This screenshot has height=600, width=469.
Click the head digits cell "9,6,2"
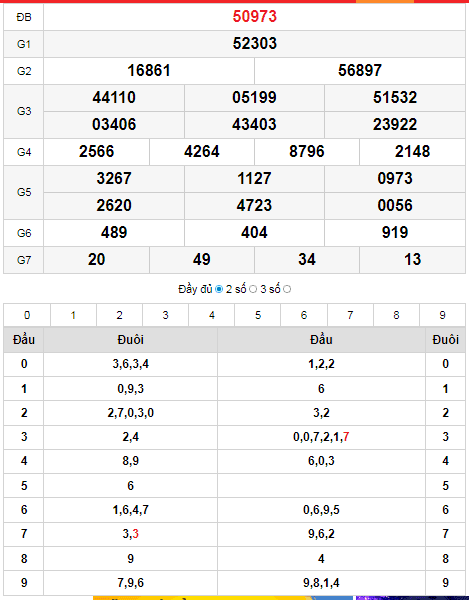click(321, 534)
